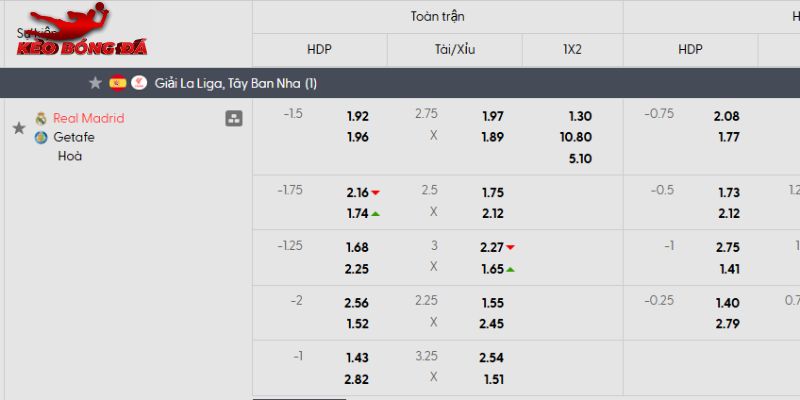Viewport: 800px width, 400px height.
Task: Click green up arrow next to 1.74
Action: (x=376, y=213)
